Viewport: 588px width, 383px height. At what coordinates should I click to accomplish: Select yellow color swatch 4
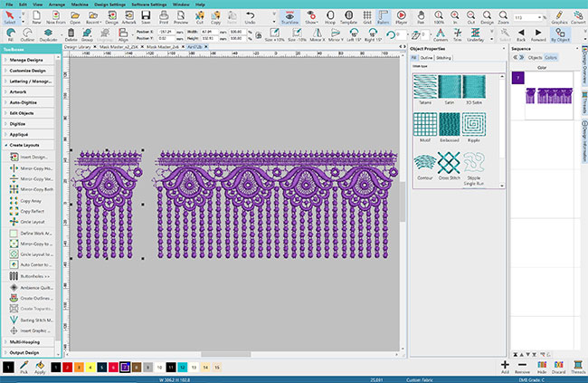pyautogui.click(x=90, y=368)
